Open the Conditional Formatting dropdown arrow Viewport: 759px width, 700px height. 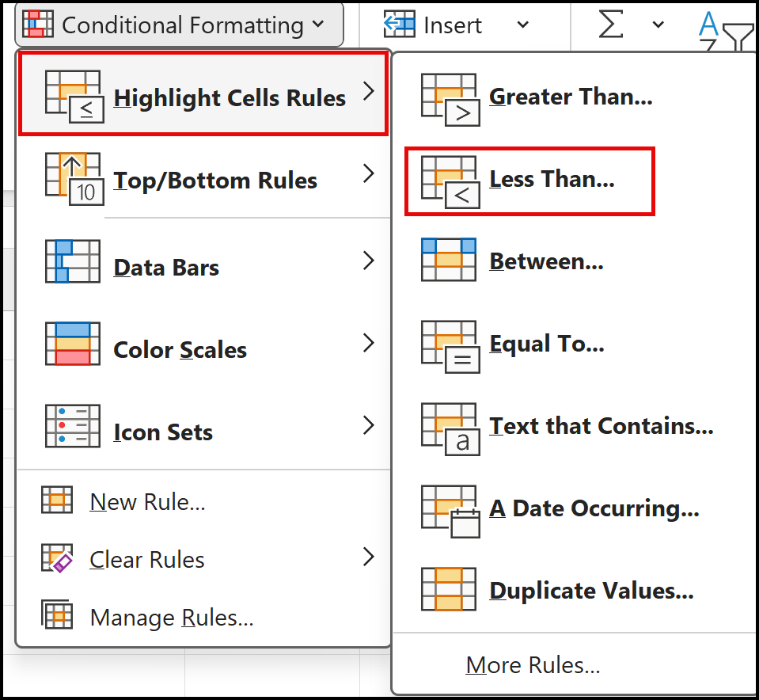(317, 24)
